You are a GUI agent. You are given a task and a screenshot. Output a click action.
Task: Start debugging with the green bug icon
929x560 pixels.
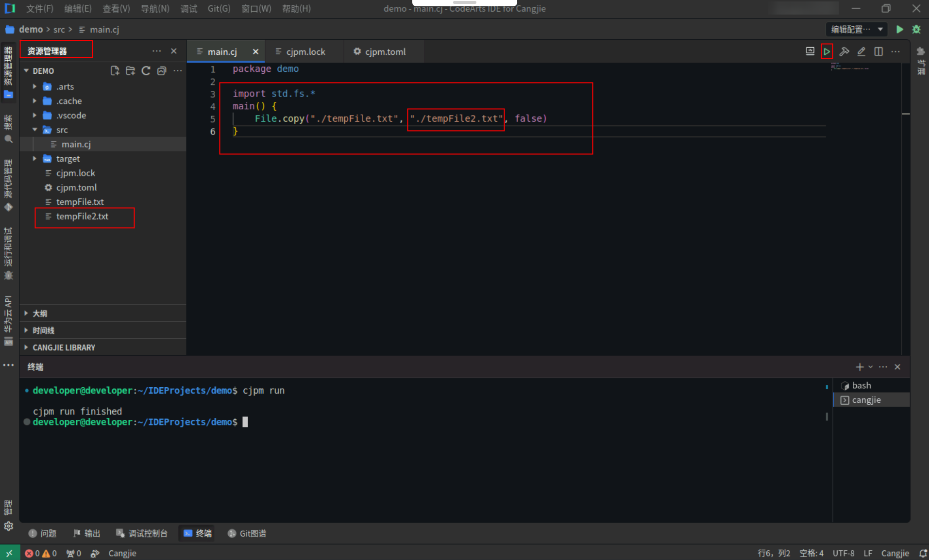(x=916, y=30)
